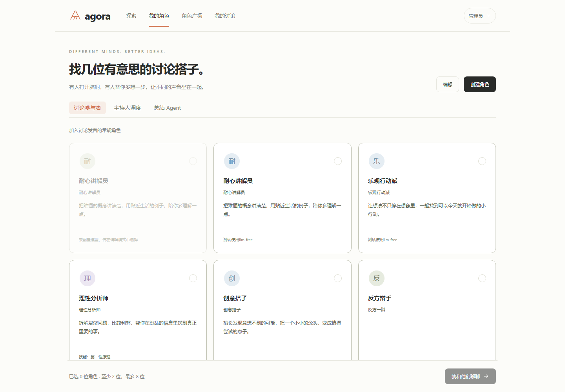Click 就和他们聊聊 button

coord(470,376)
